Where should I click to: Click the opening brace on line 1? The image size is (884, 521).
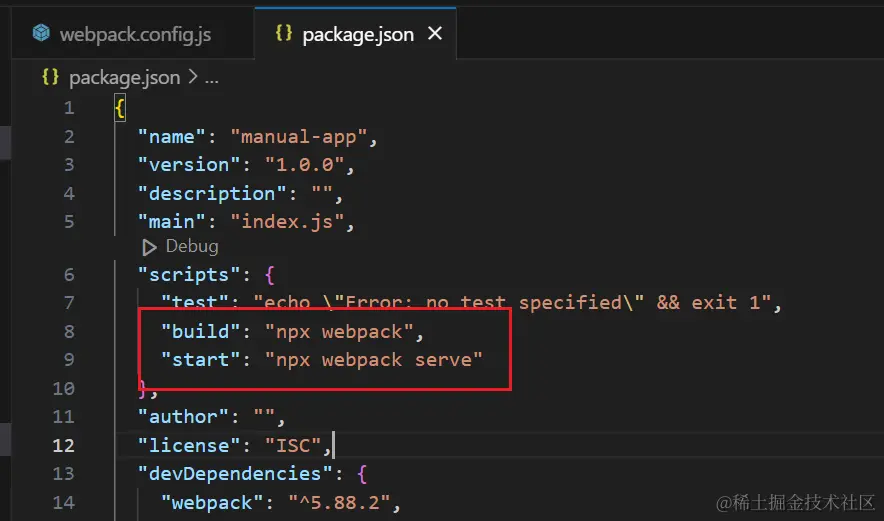[120, 108]
